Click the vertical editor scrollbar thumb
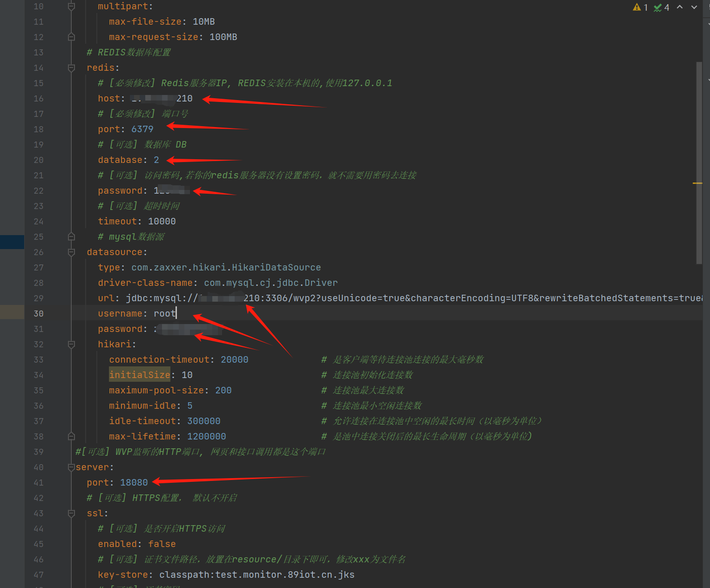This screenshot has height=588, width=710. pos(699,163)
